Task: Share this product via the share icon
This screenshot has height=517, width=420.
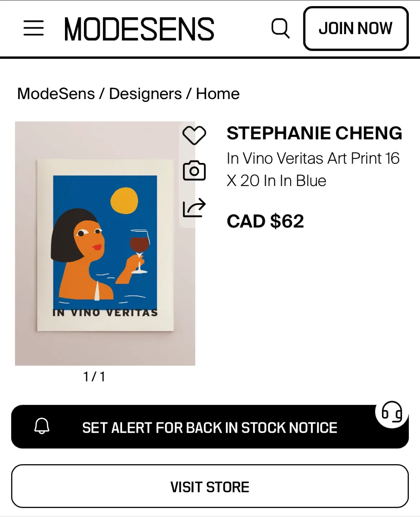Action: click(194, 207)
